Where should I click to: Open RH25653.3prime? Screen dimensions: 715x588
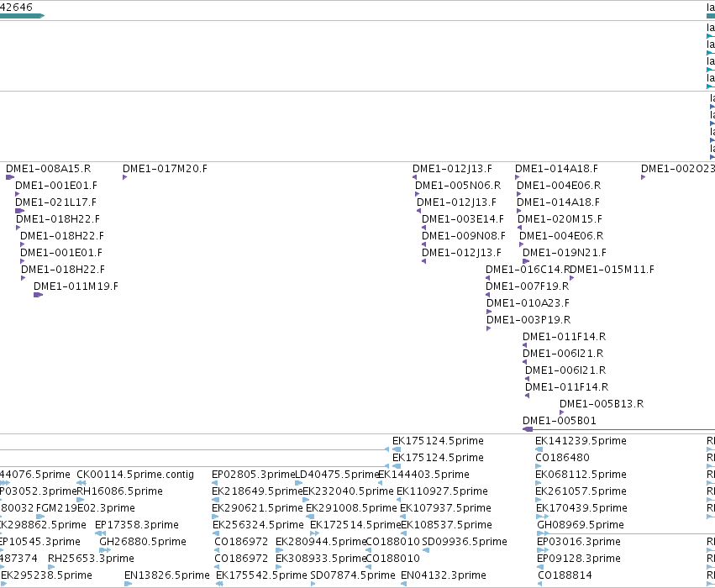[91, 559]
